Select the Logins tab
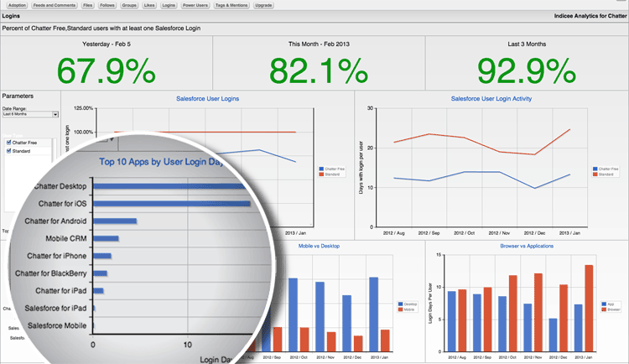629x364 pixels. [x=169, y=5]
